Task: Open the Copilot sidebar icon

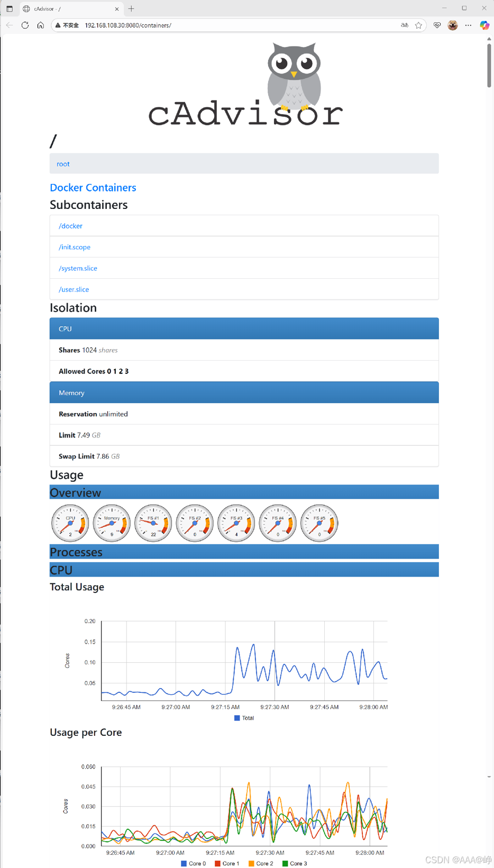Action: [x=484, y=25]
